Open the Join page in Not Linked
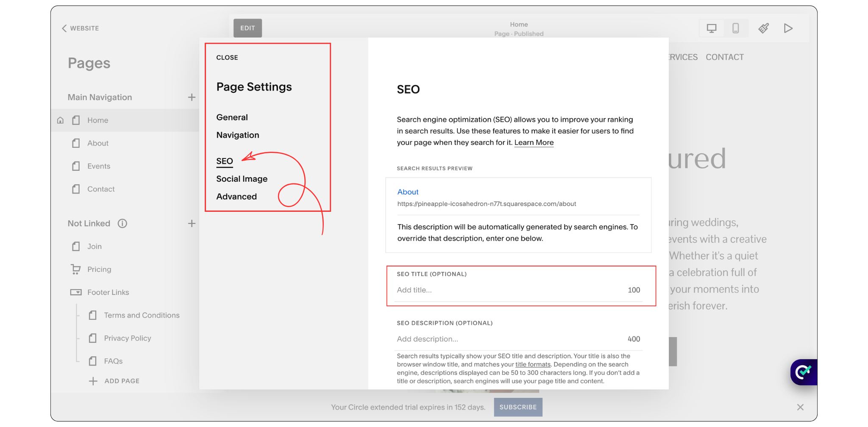 95,247
